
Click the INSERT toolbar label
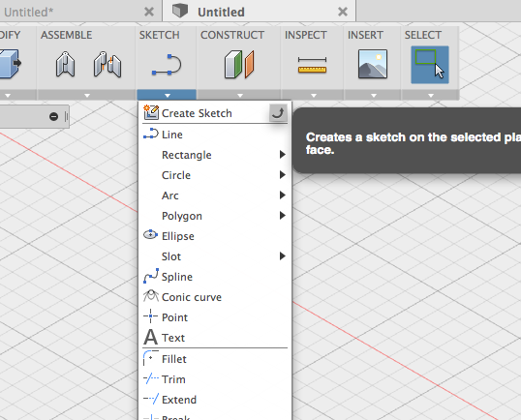point(365,35)
